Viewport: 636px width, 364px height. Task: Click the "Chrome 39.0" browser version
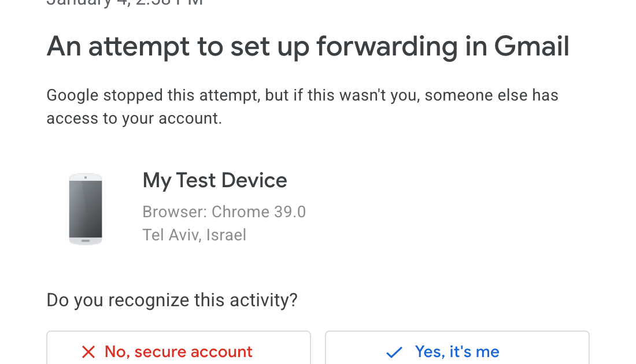pos(258,212)
